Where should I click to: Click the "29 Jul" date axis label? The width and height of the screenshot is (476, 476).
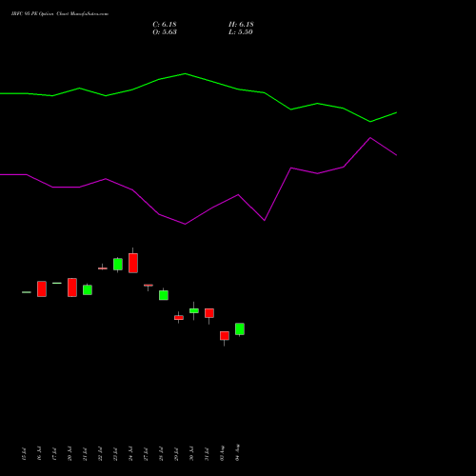[176, 454]
